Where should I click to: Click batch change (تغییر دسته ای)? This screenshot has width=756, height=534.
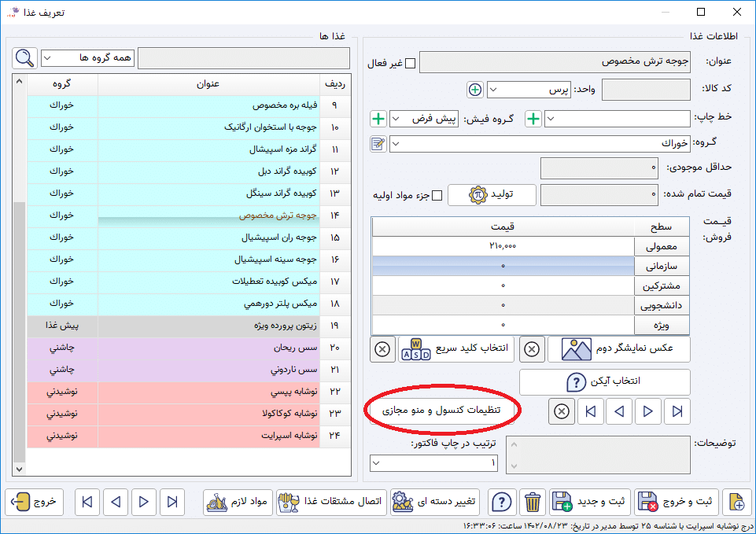436,503
